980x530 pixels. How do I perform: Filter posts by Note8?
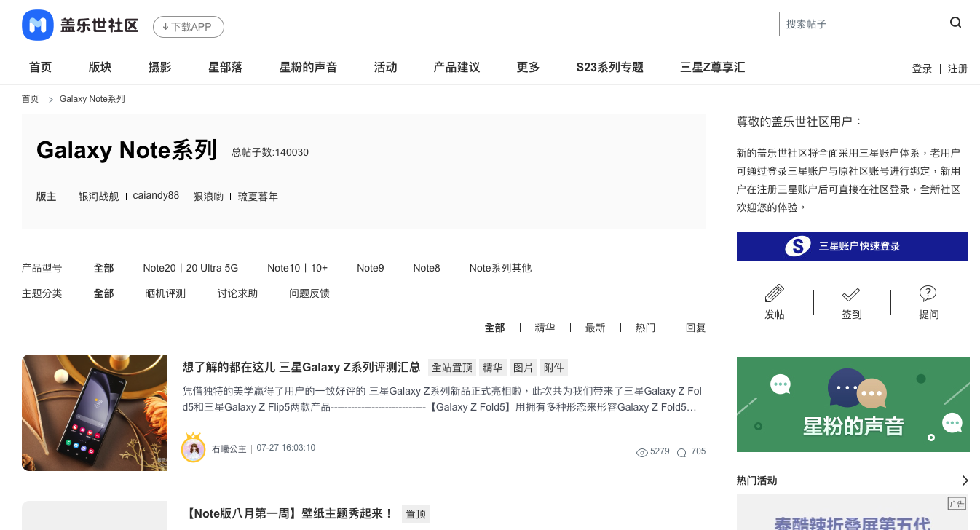pyautogui.click(x=427, y=268)
